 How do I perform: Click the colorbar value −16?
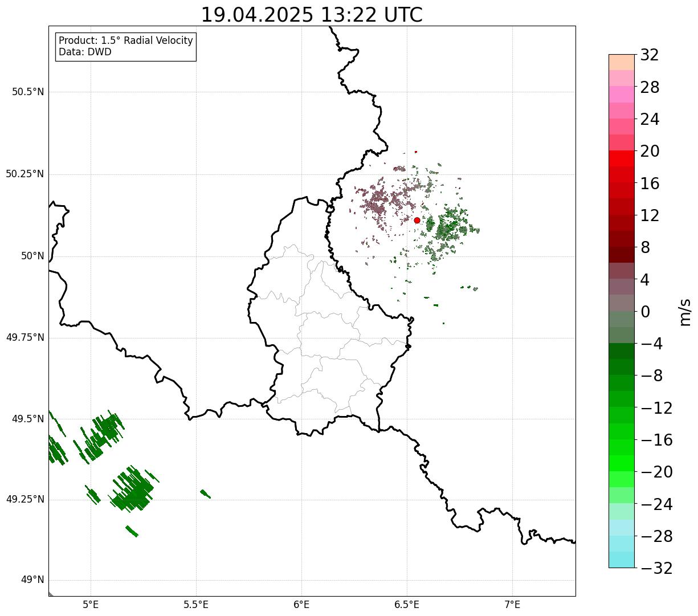click(x=656, y=440)
